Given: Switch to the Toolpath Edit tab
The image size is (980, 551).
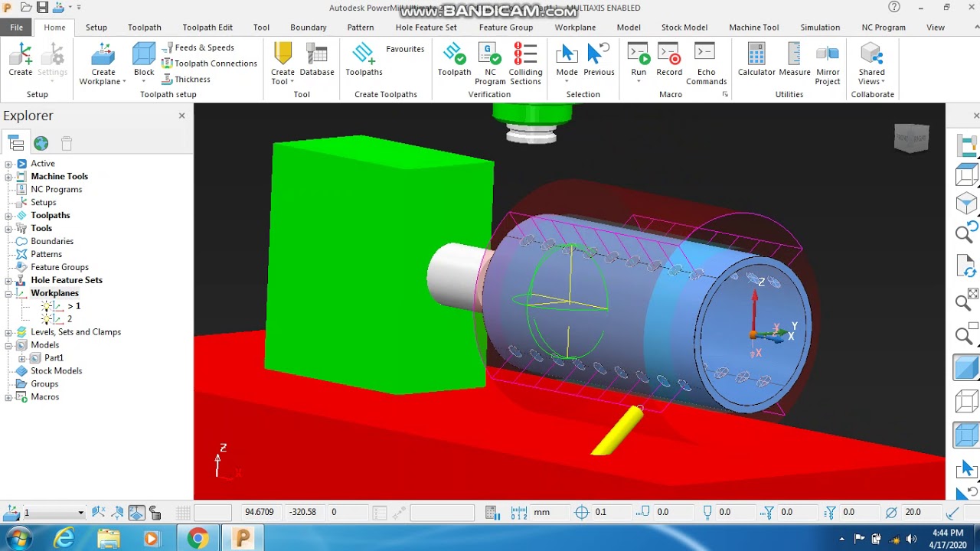Looking at the screenshot, I should point(207,27).
